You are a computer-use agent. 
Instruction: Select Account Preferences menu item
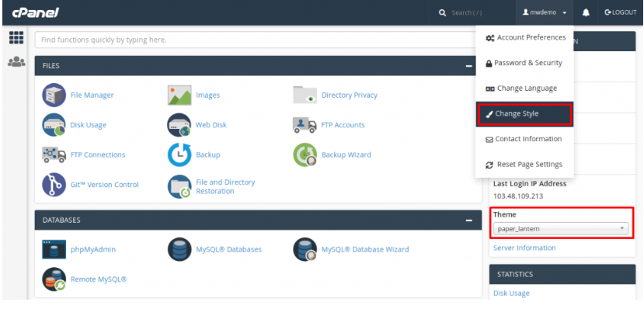click(525, 38)
